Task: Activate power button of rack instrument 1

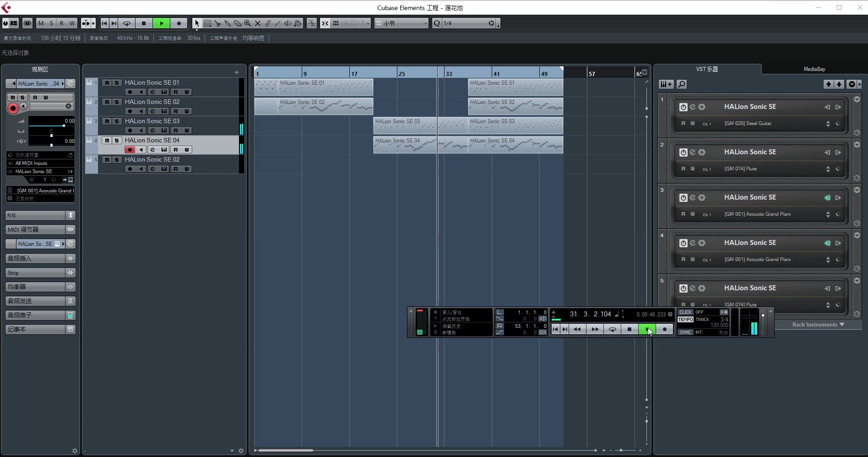Action: [683, 107]
